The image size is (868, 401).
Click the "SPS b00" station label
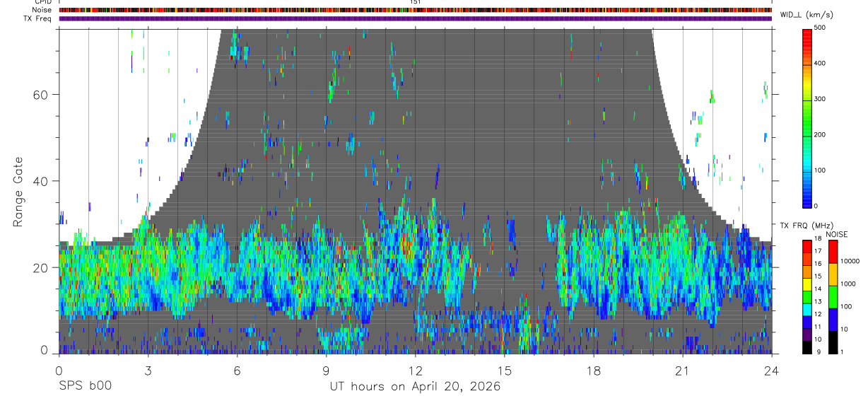point(85,387)
